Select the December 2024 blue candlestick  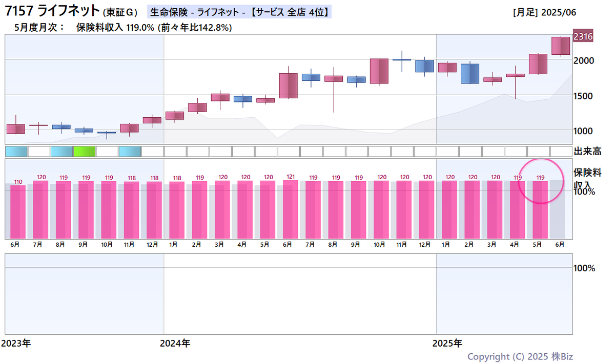tap(424, 66)
